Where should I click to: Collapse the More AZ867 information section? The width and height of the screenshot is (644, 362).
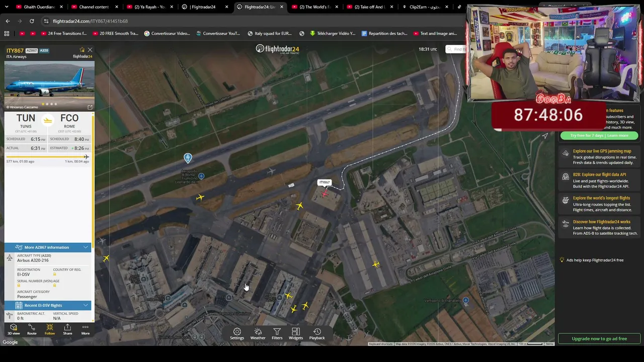point(48,247)
